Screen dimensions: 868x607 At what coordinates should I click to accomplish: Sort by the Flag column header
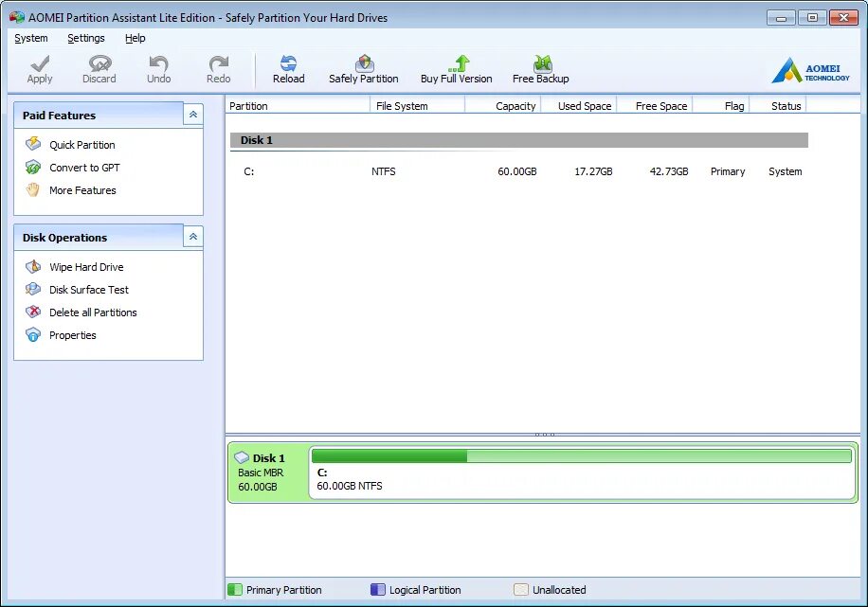(x=721, y=106)
